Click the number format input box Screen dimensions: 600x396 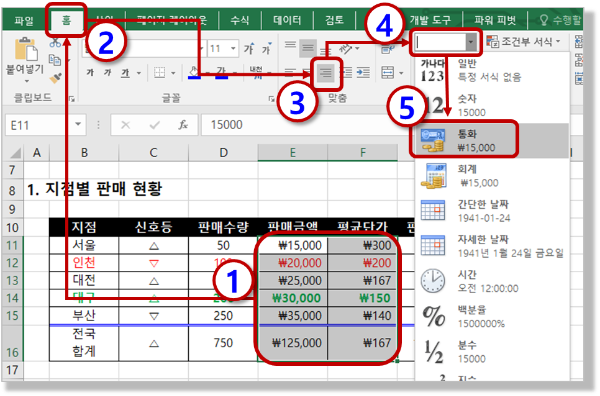click(x=440, y=42)
